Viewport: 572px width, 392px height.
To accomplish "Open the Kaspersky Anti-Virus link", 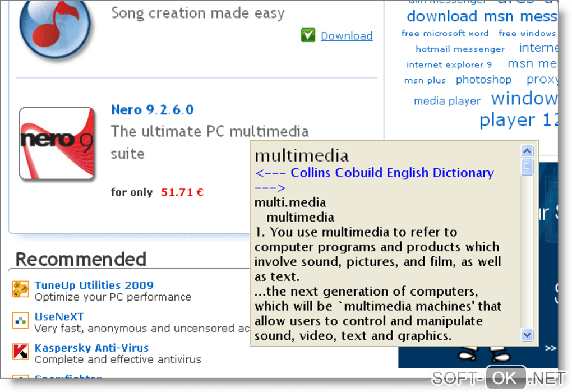I will click(x=91, y=348).
